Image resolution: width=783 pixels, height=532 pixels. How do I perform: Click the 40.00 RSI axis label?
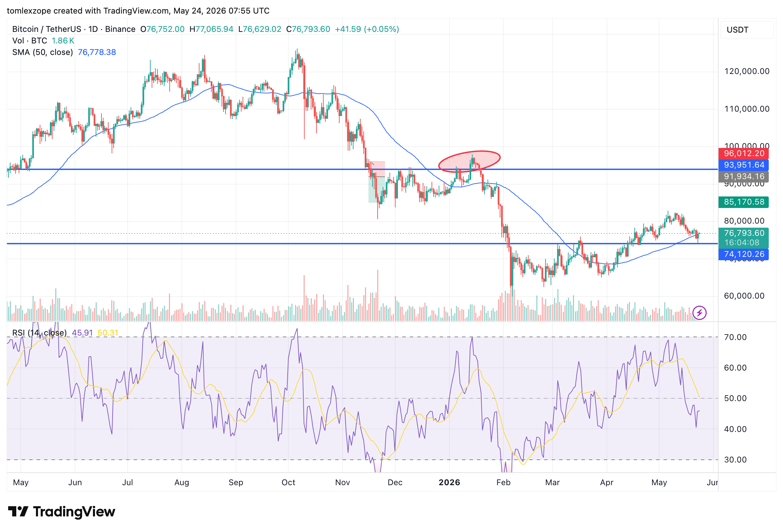pos(736,429)
